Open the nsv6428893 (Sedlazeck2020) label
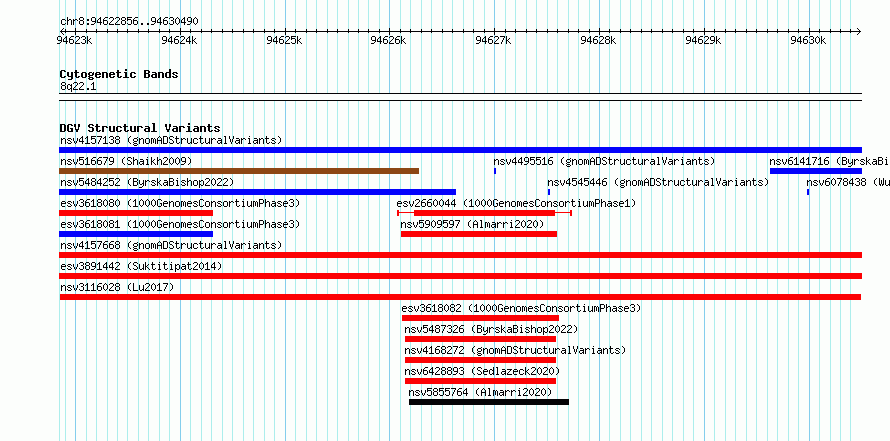The width and height of the screenshot is (890, 441). pos(482,371)
